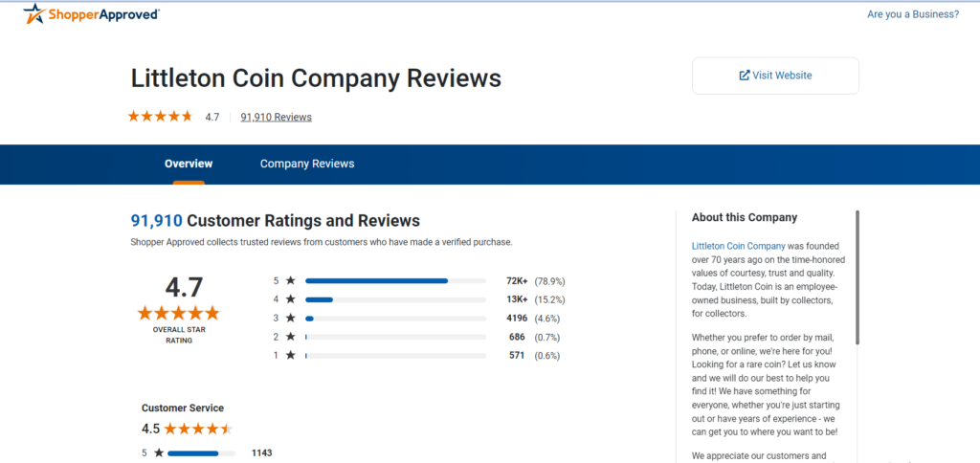
Task: Click the 5 star rating bar showing 72K+
Action: click(395, 281)
